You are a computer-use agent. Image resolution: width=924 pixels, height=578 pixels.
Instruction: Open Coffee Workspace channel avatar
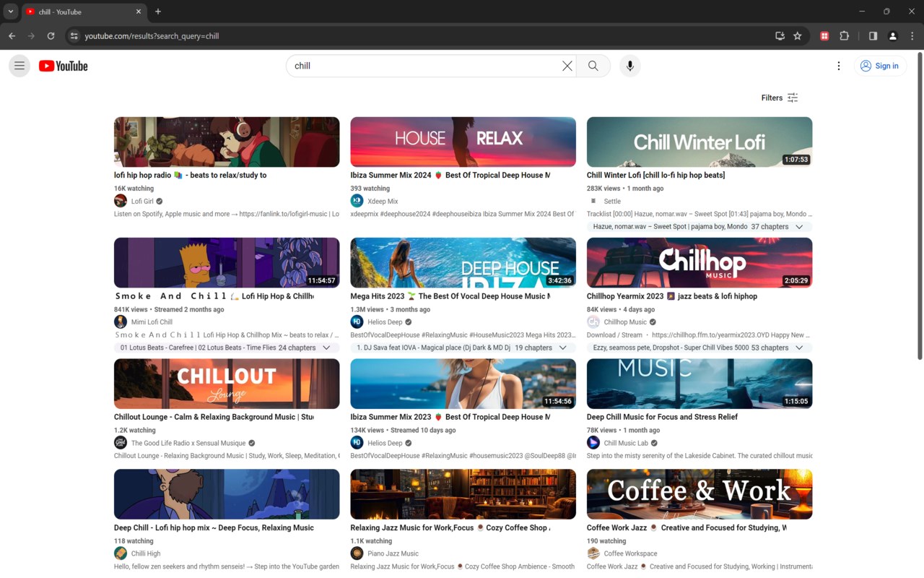tap(593, 553)
